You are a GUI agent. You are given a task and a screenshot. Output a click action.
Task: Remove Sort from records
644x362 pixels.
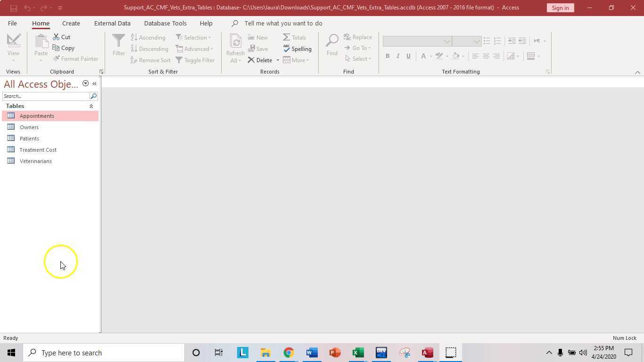click(x=151, y=60)
